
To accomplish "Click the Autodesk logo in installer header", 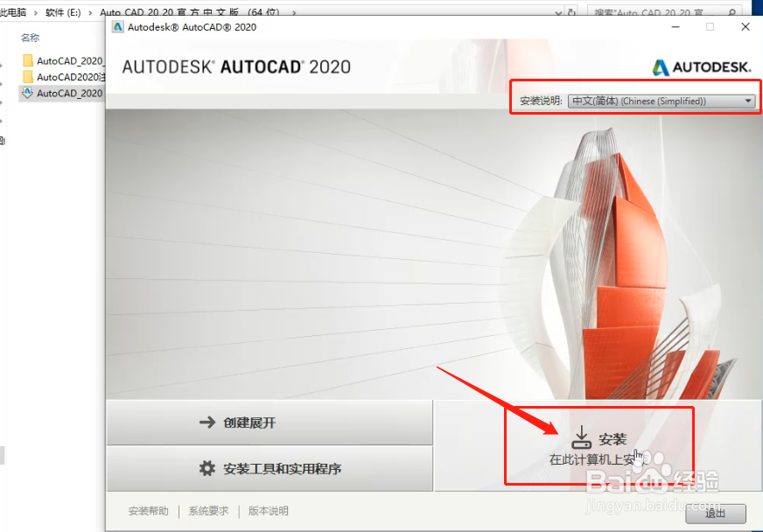I will (702, 67).
